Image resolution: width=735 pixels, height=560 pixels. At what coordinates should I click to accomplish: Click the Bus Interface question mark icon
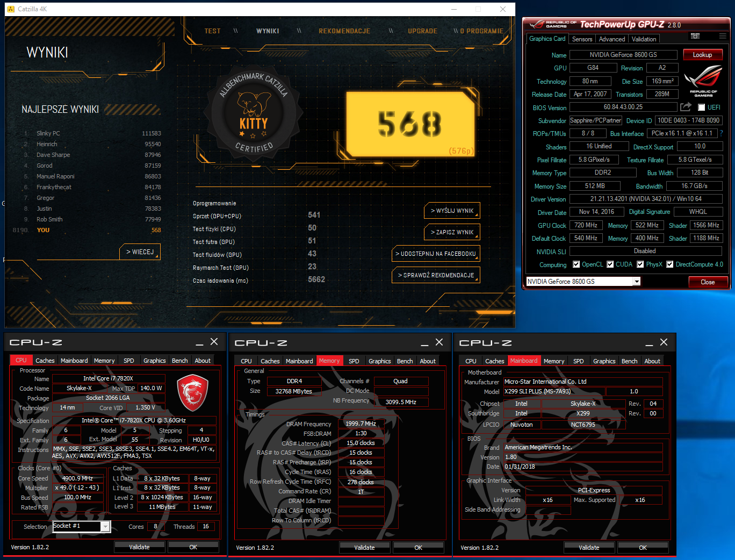tap(721, 133)
